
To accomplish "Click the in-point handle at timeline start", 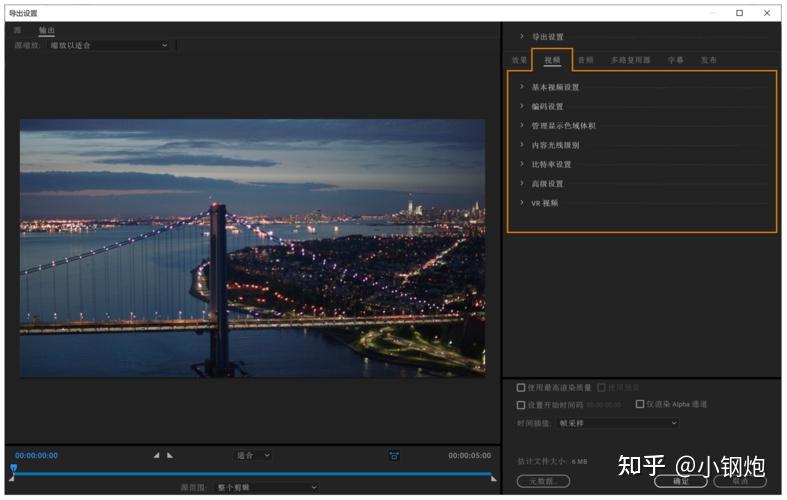I will click(x=12, y=479).
